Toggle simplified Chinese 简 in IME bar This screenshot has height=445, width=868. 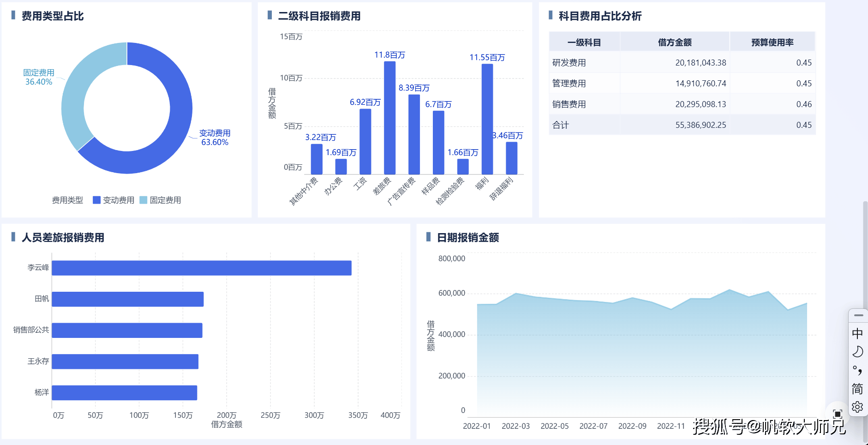(857, 389)
